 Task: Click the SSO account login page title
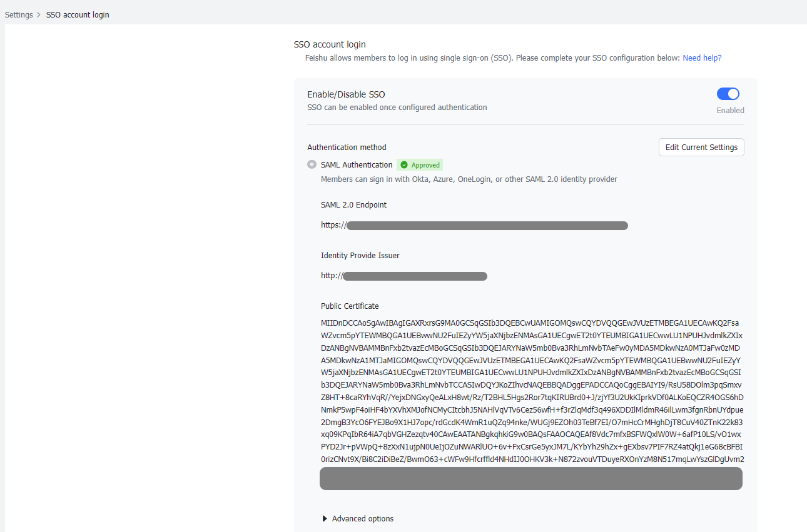pos(330,44)
